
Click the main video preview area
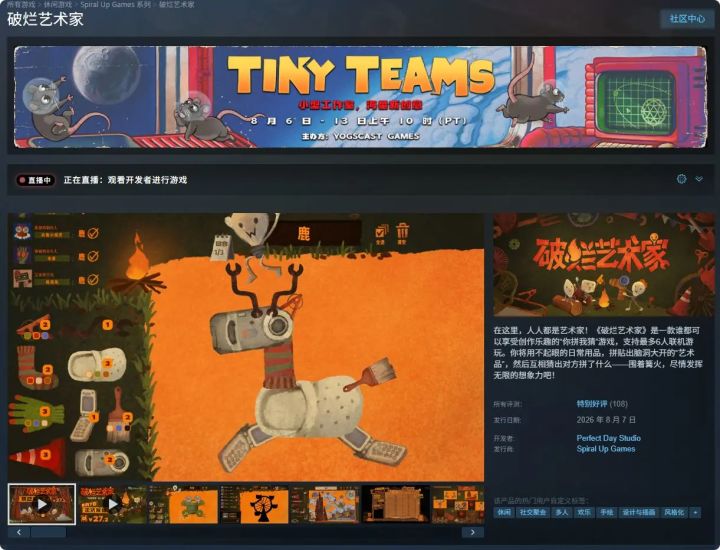246,347
